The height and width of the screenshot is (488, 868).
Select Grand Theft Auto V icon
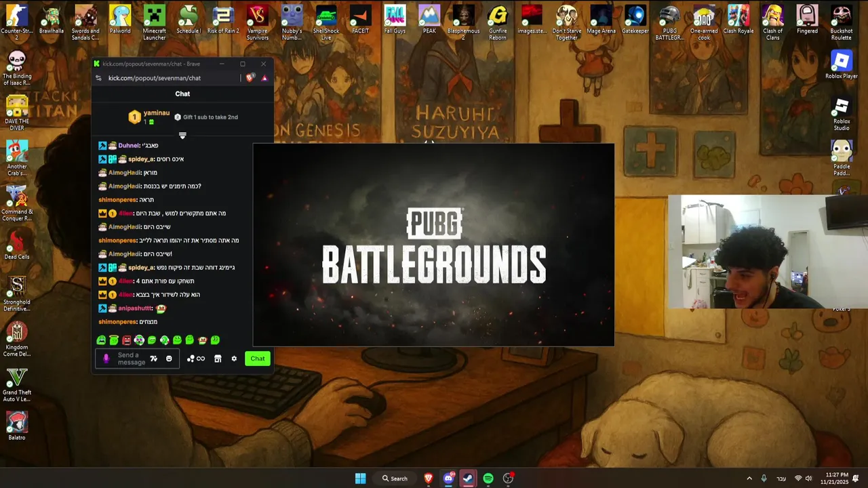pyautogui.click(x=17, y=384)
